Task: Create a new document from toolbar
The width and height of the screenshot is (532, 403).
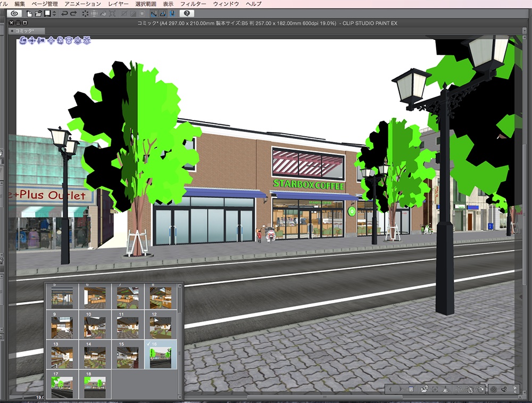Action: [29, 14]
